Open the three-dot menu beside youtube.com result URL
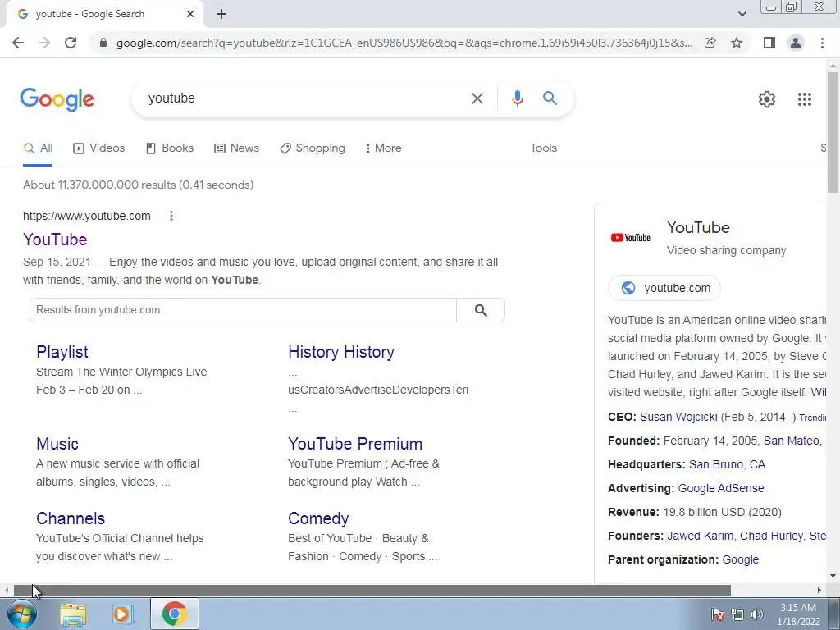 [x=171, y=216]
